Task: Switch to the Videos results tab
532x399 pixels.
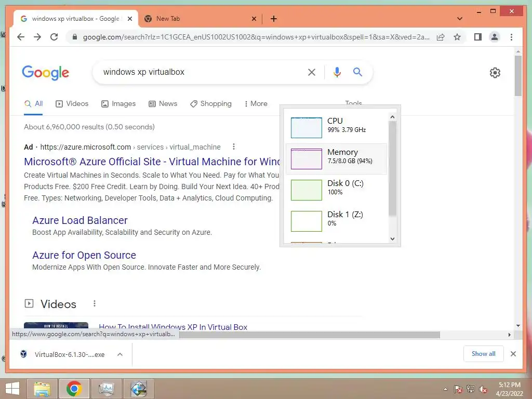Action: point(72,103)
